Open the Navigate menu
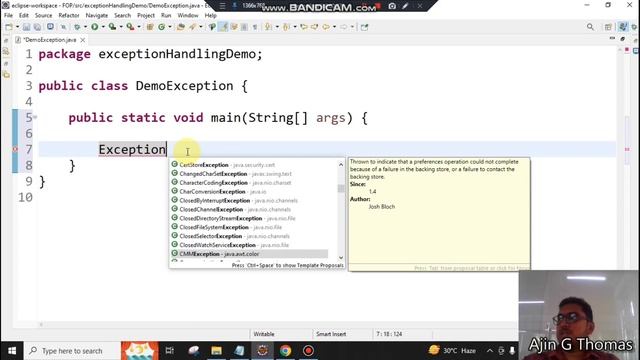Screen dimensions: 640x360 tap(97, 16)
